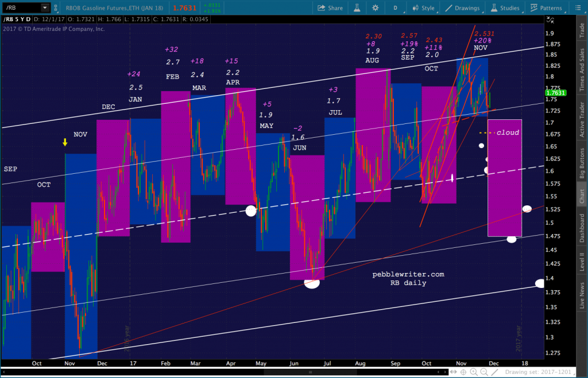Click the 'cloud' text annotation
The image size is (588, 378).
click(508, 133)
